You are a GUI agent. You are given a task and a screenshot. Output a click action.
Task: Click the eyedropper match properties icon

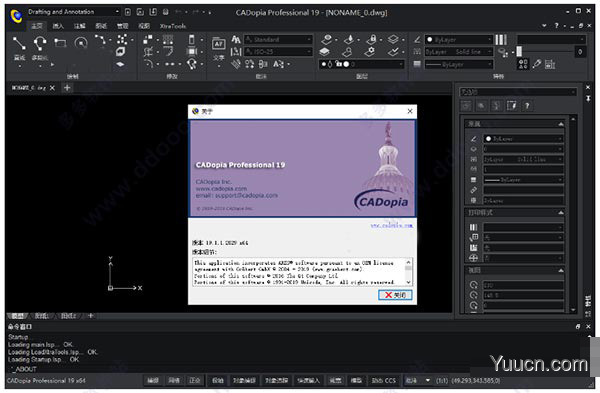(537, 64)
